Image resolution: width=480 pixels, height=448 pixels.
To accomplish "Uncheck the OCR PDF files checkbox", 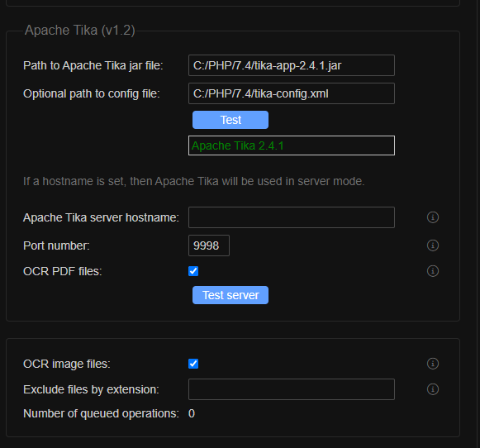I will pyautogui.click(x=193, y=271).
